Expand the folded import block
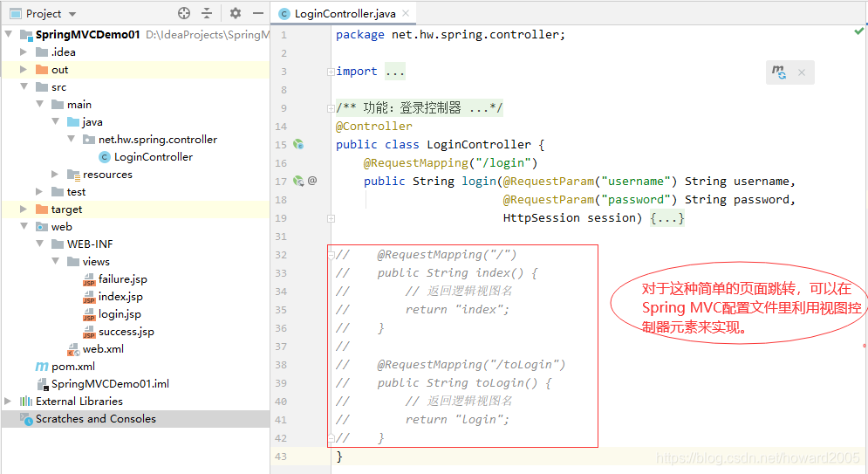Screen dimensions: 868x474 click(331, 72)
